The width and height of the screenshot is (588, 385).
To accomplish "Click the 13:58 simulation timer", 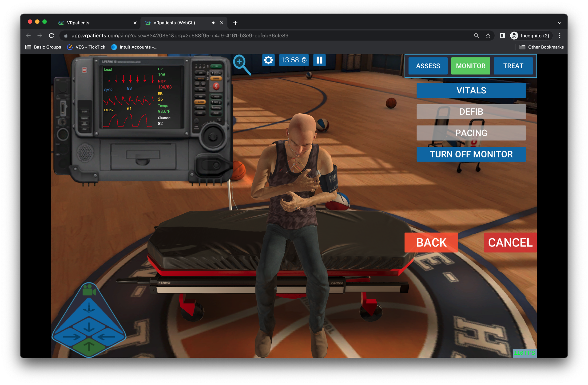I will (x=294, y=60).
